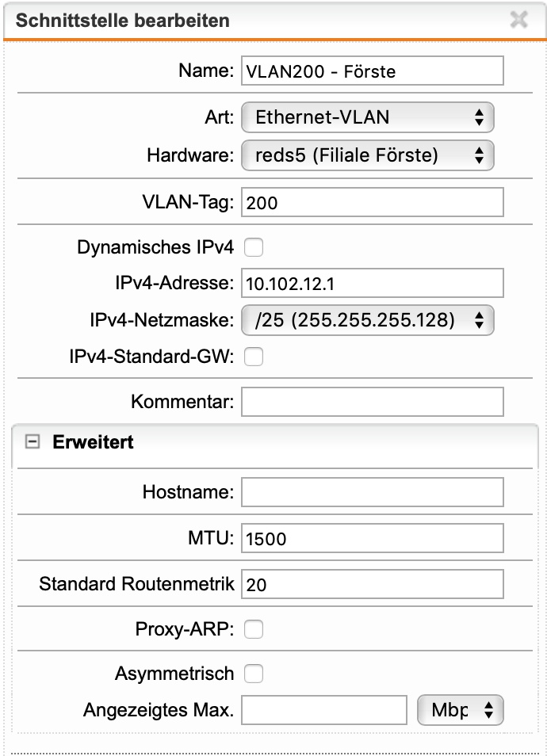The image size is (547, 756).
Task: Enable the Dynamisches IPv4 checkbox
Action: click(254, 248)
